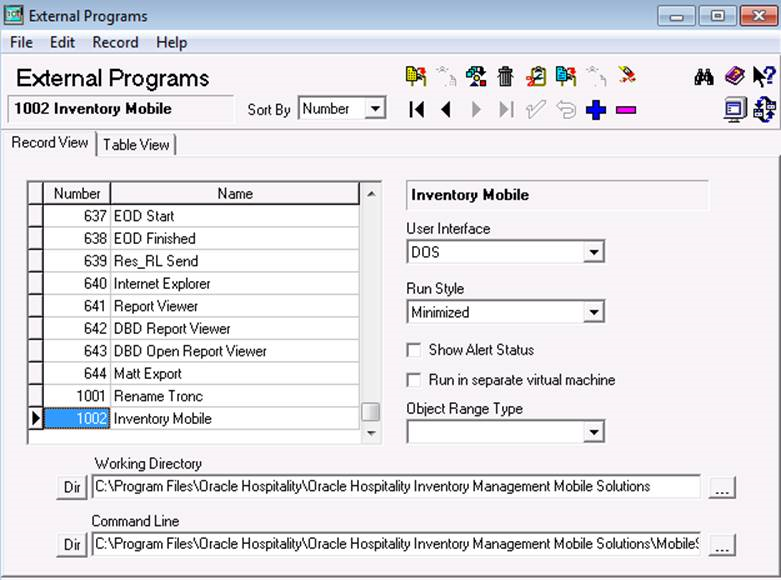Go to the next record
This screenshot has width=781, height=580.
pyautogui.click(x=476, y=109)
